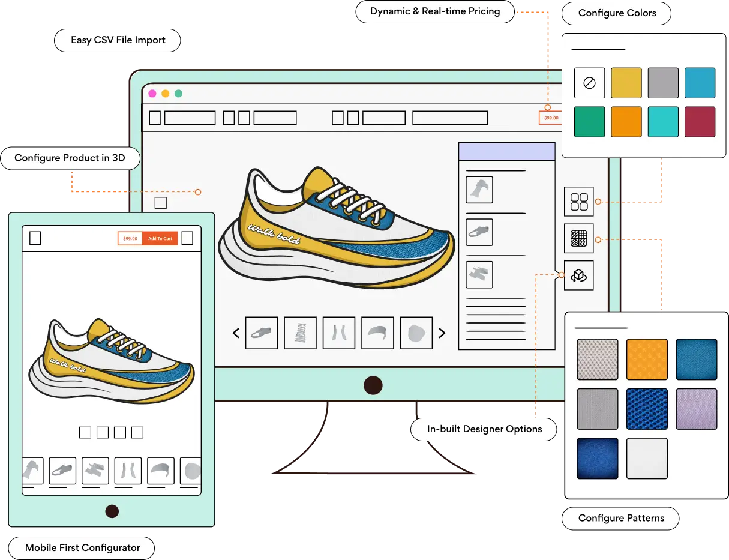Choose the shoe sole part icon in side panel
The image size is (729, 560).
point(479,232)
